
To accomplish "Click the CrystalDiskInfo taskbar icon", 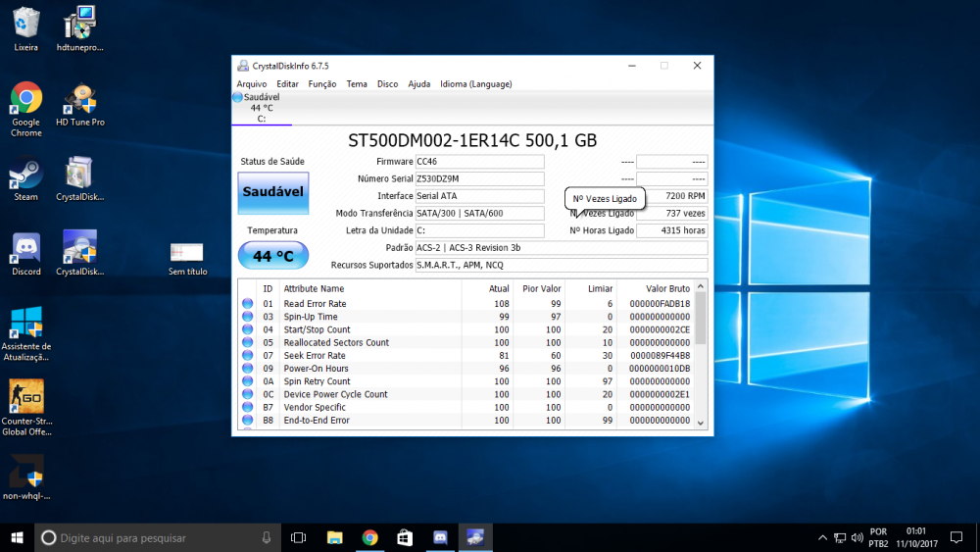I will pos(475,537).
